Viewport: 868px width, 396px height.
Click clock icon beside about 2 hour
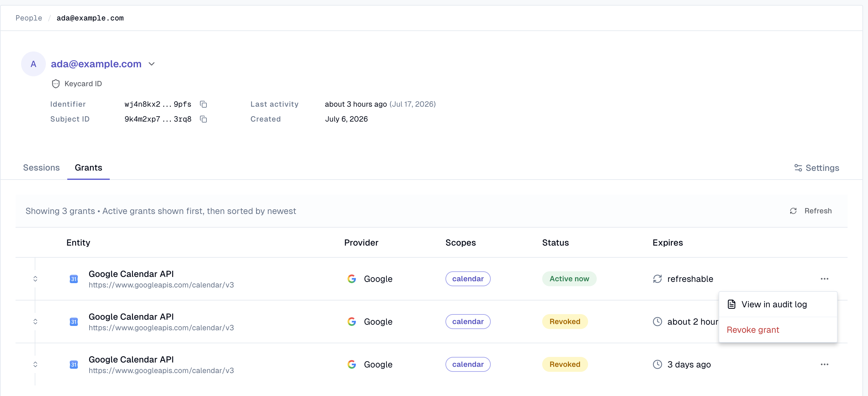pyautogui.click(x=658, y=322)
